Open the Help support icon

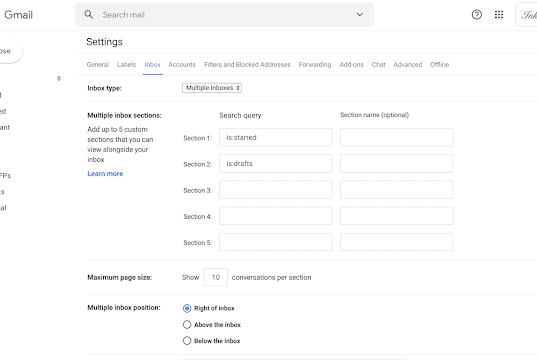477,15
